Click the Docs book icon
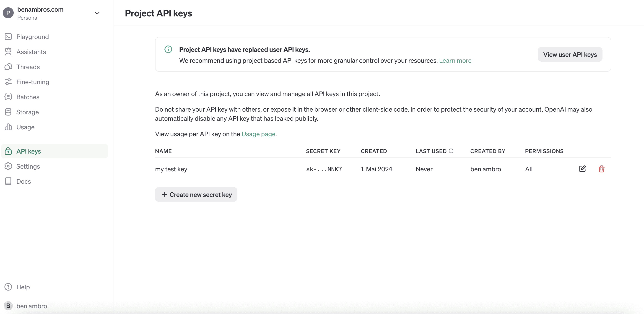Image resolution: width=644 pixels, height=314 pixels. point(8,181)
